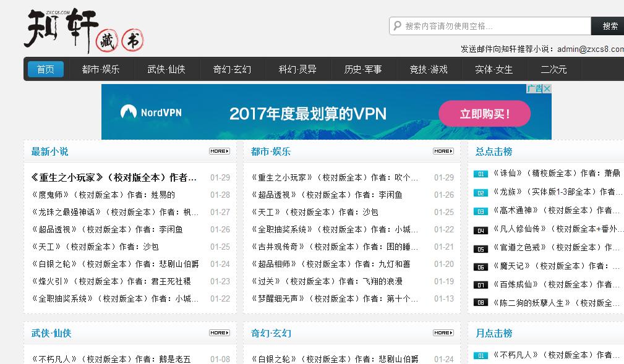Open more 武侠·仙侠 novels with MORE

click(x=220, y=332)
